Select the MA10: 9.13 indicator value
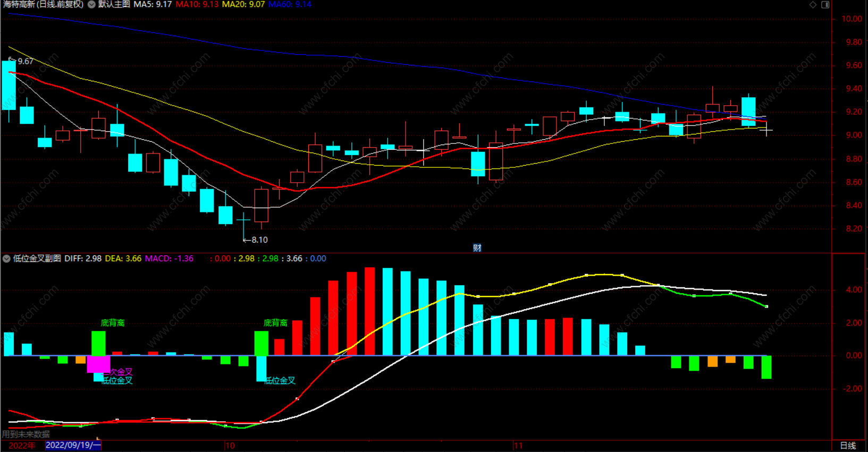The width and height of the screenshot is (868, 452). click(197, 4)
